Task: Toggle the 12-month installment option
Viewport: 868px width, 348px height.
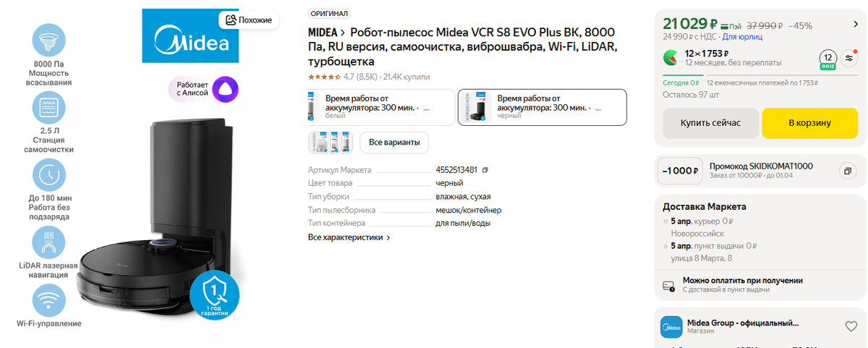Action: coord(828,60)
